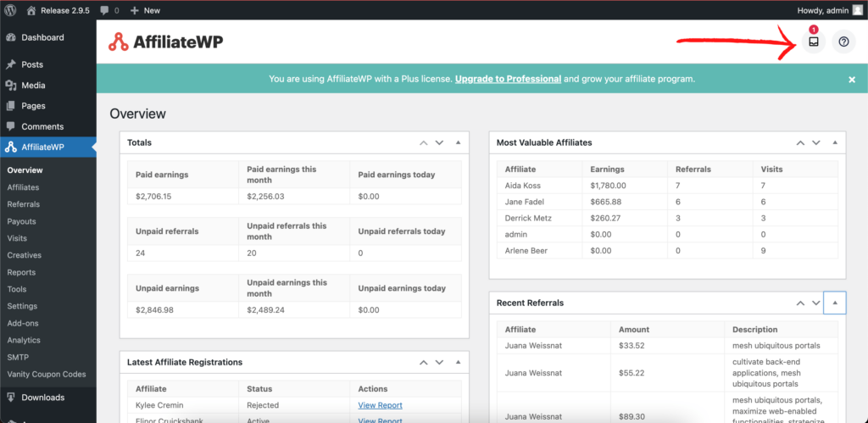Click the WordPress logo in admin bar
Image resolution: width=868 pixels, height=423 pixels.
10,10
